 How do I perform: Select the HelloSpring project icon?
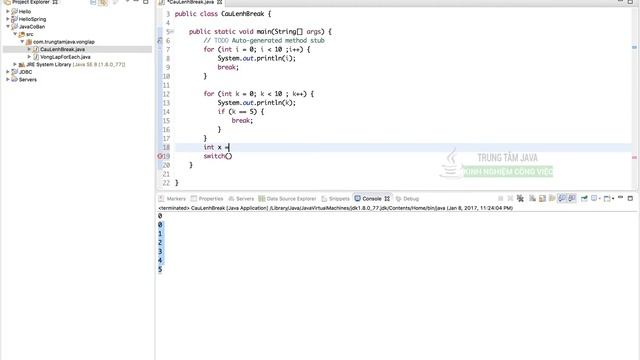pos(14,19)
